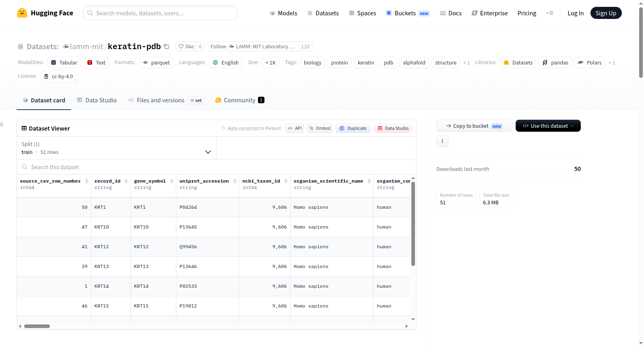This screenshot has height=347, width=644.
Task: Open the 110 followers count
Action: point(305,47)
